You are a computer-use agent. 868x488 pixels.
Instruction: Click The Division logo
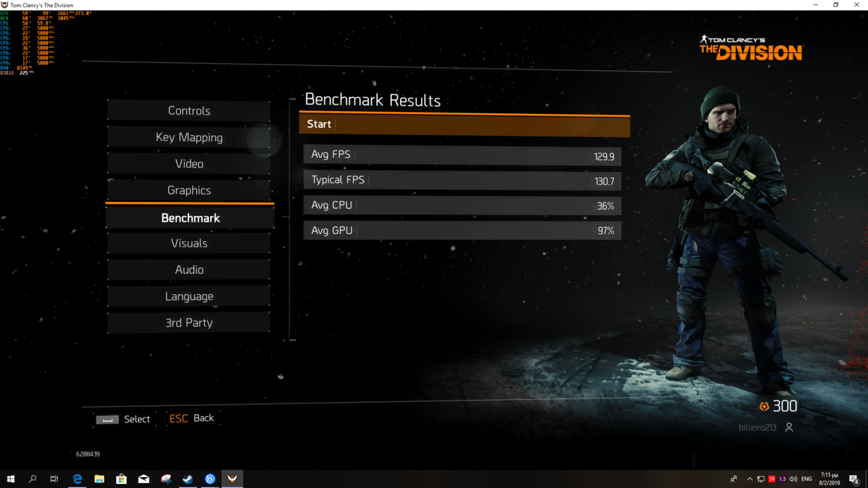751,47
